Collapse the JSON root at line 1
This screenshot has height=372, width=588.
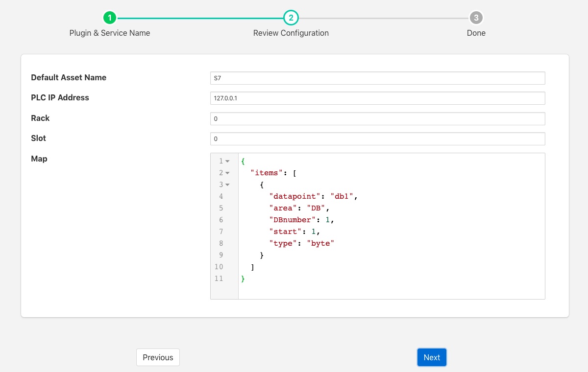point(227,162)
